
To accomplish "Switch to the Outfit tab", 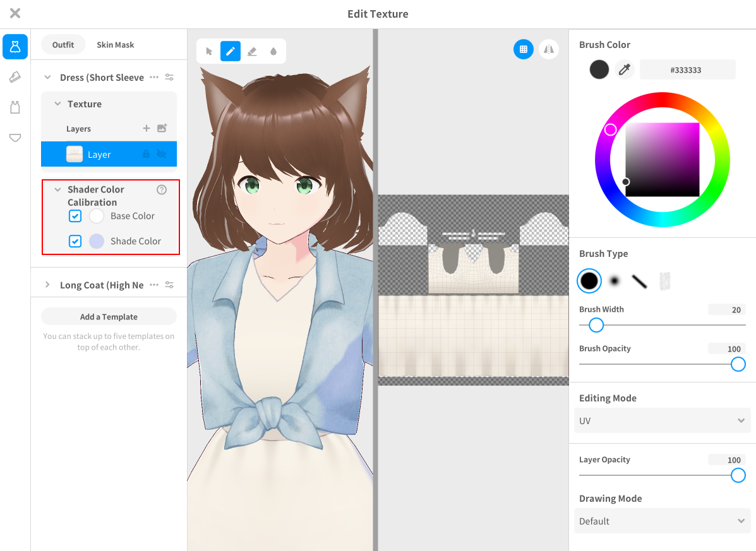I will [x=63, y=45].
